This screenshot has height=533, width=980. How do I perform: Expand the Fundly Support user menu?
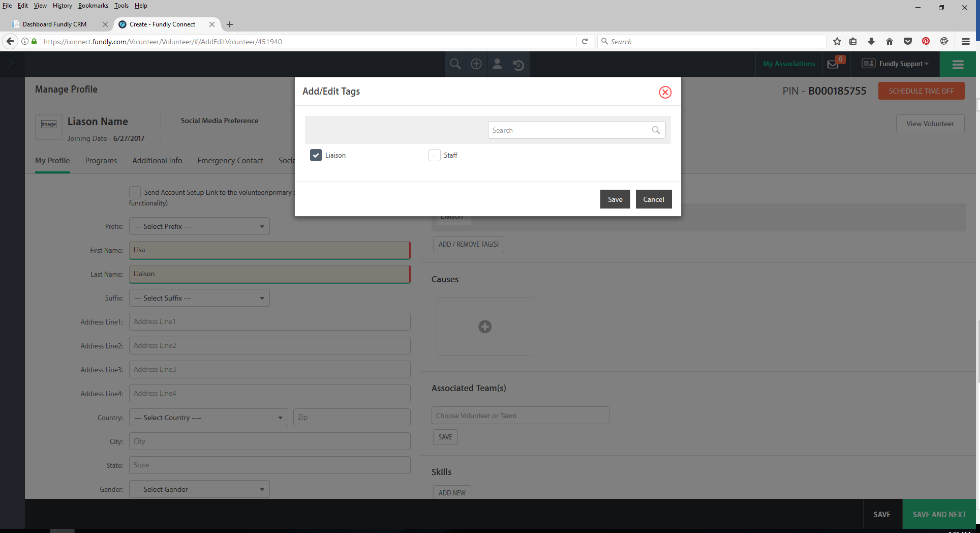[896, 64]
